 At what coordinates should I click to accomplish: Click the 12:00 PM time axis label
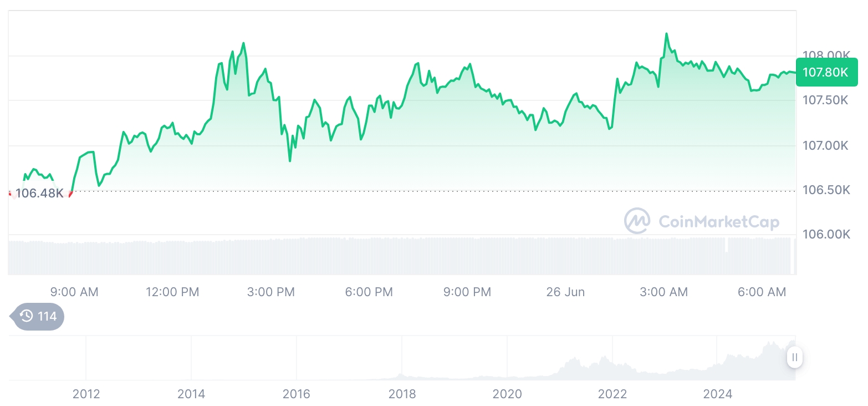pos(172,292)
